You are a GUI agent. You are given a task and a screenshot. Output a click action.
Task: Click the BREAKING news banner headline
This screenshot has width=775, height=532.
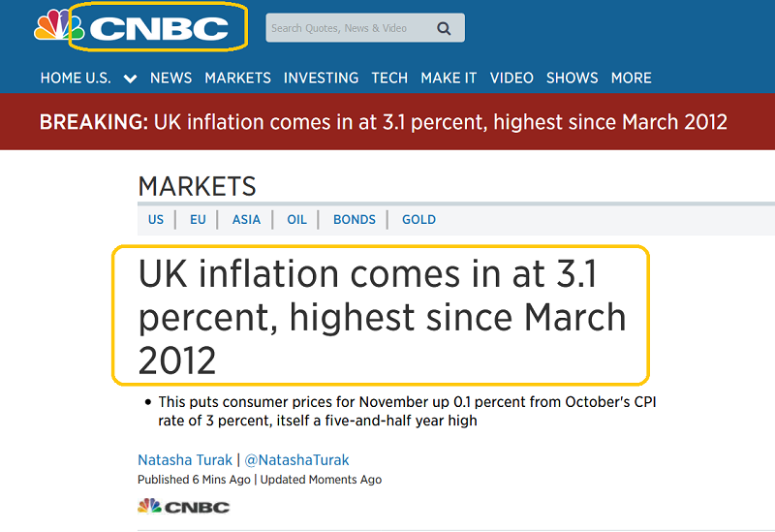[384, 122]
